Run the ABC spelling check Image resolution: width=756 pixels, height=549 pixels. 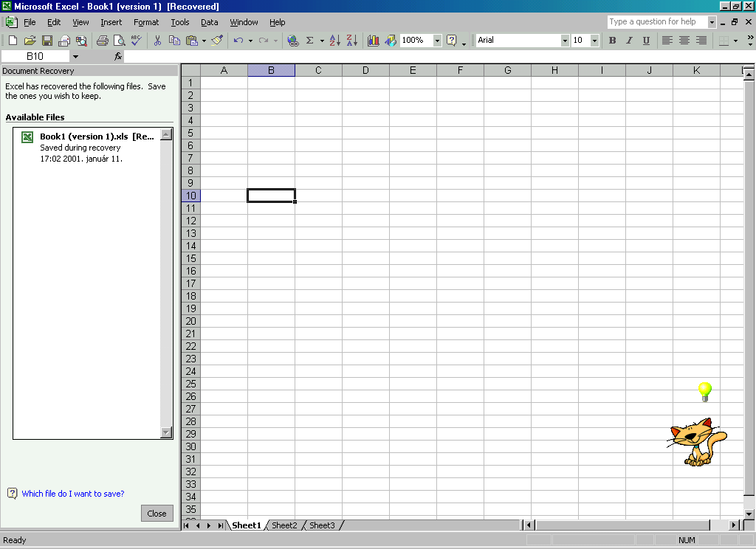137,41
